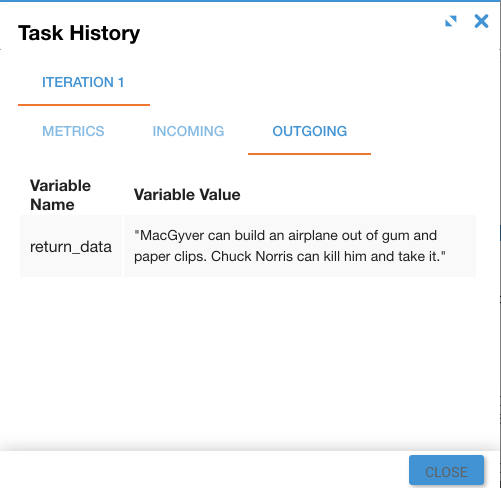Click the Chuck Norris text in value

[252, 256]
